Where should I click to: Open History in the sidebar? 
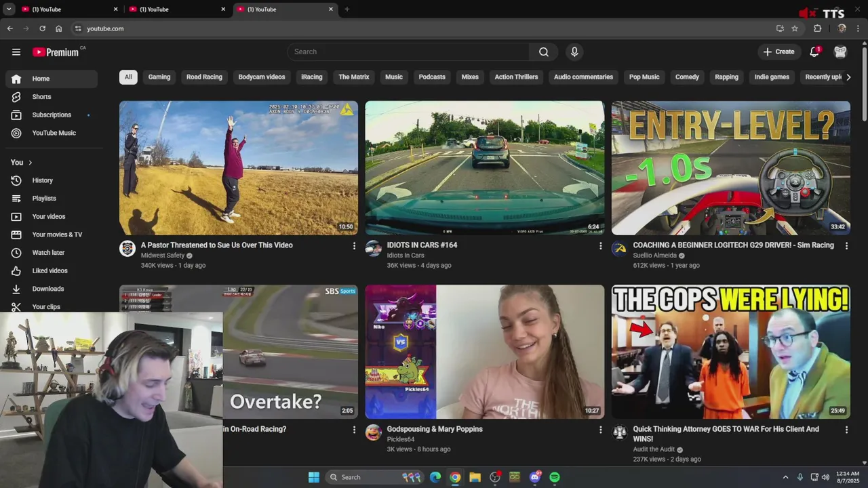[52, 180]
